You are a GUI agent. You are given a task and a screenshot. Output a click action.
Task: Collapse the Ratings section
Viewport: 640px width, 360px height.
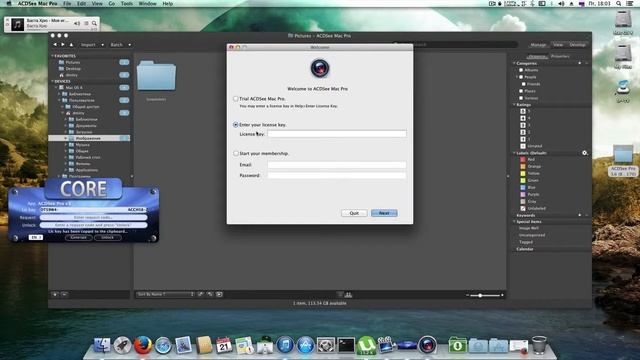click(x=514, y=105)
